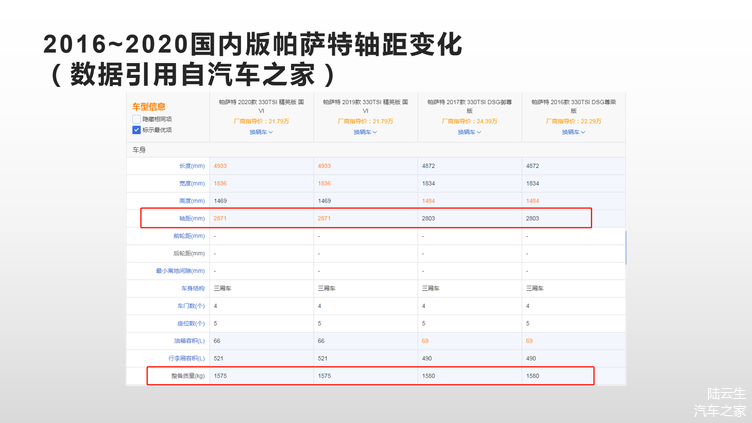The width and height of the screenshot is (752, 423).
Task: Click the 座位数(个) row label
Action: tap(191, 323)
